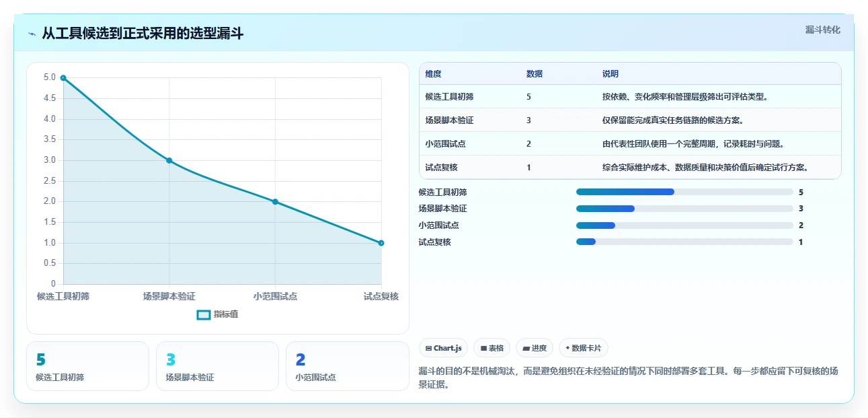The width and height of the screenshot is (868, 418).
Task: Click the chart data point for 候选工具初筛
Action: pyautogui.click(x=63, y=78)
